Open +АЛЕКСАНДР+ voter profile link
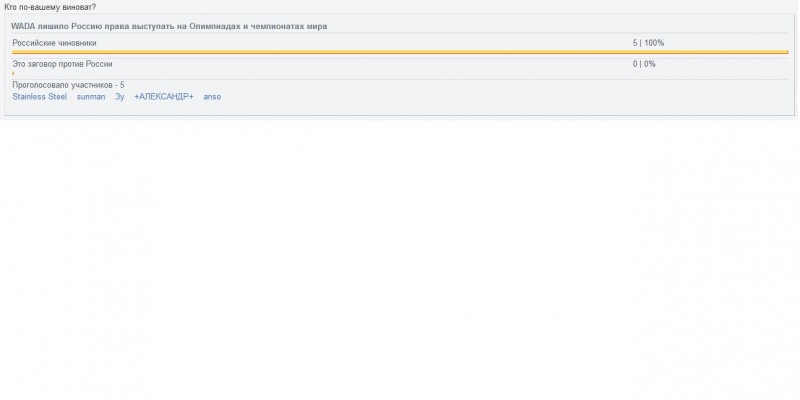Viewport: 800px width, 400px height. 164,96
